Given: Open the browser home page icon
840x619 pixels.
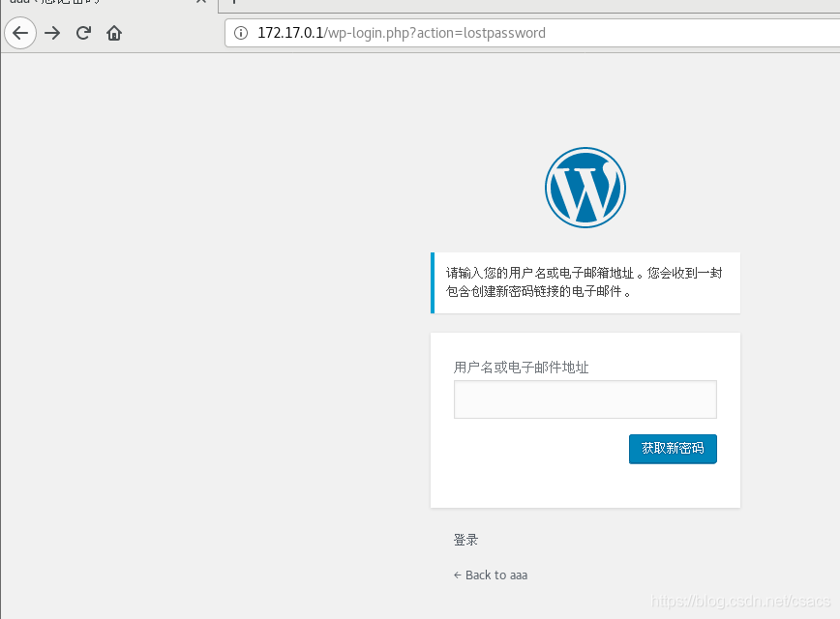Looking at the screenshot, I should click(x=114, y=33).
